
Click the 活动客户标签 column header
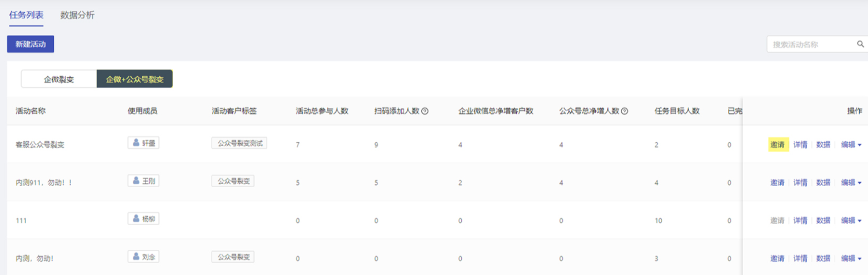click(234, 111)
